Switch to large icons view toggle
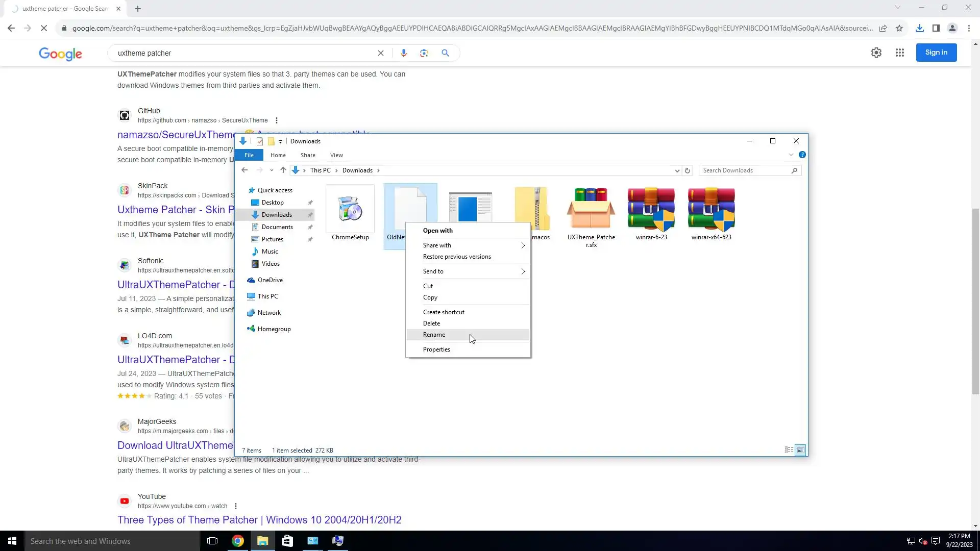980x551 pixels. (800, 450)
